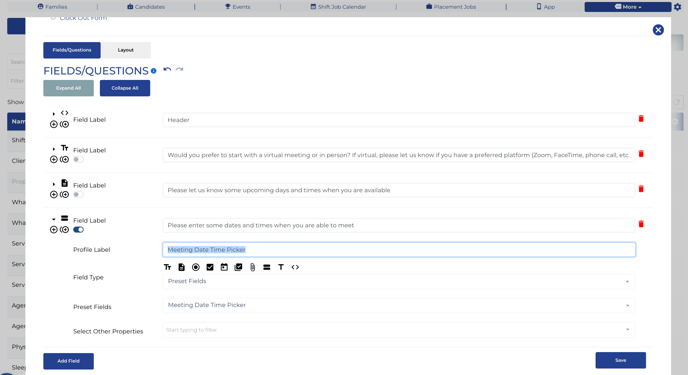Add a field after the dates and times row
Screen dimensions: 688x375
54,230
